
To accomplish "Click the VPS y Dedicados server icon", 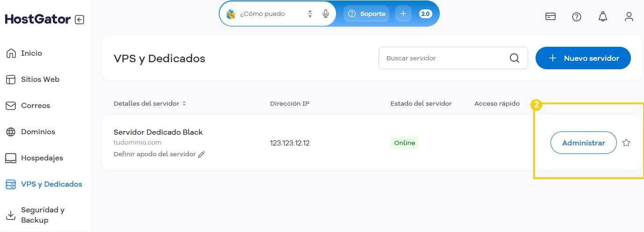I will (11, 184).
